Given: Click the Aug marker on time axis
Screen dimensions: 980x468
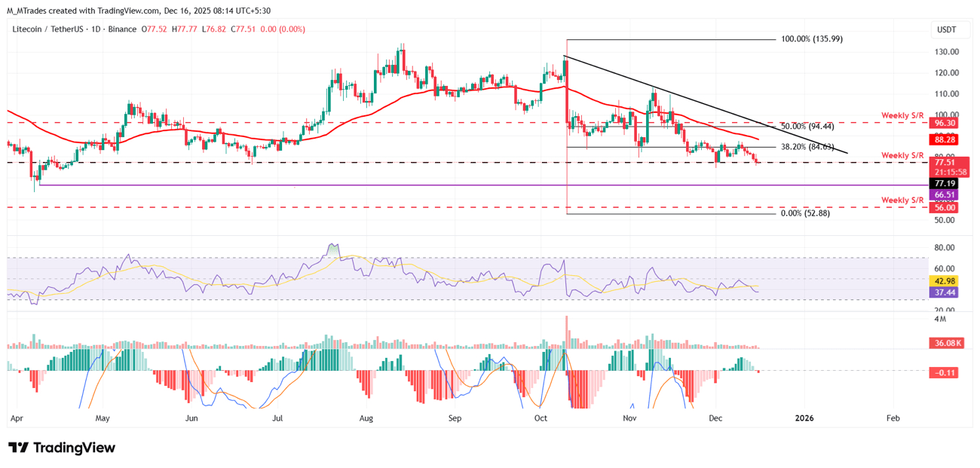Looking at the screenshot, I should click(x=367, y=418).
